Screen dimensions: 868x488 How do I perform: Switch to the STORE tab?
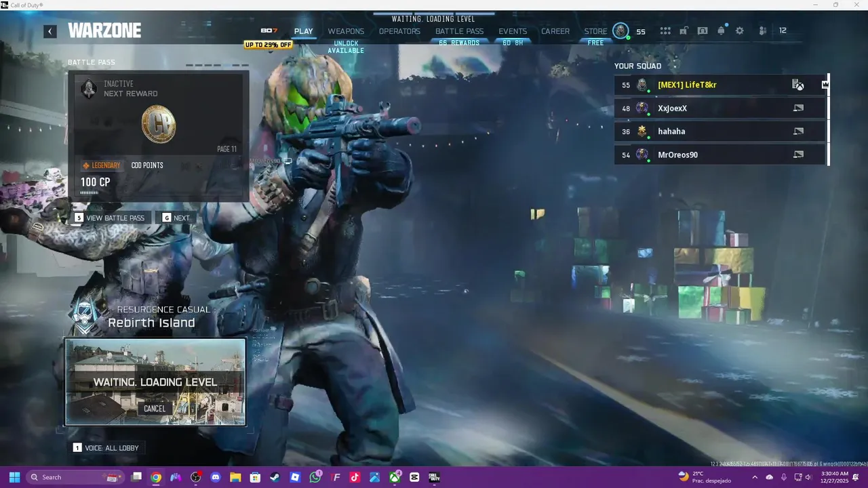(x=596, y=31)
